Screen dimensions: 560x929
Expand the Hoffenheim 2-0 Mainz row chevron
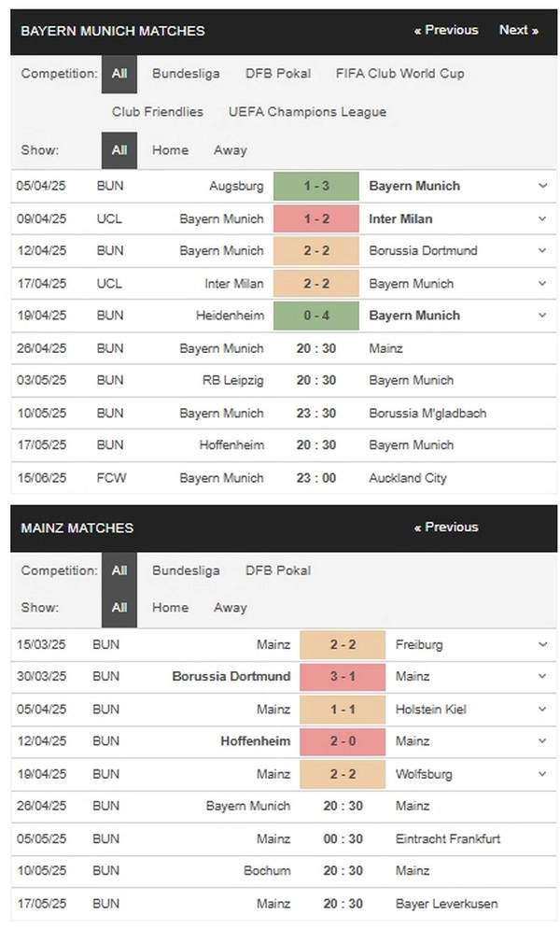point(542,740)
